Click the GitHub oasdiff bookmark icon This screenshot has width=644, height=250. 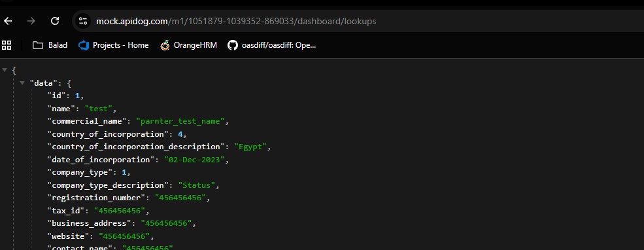click(233, 45)
